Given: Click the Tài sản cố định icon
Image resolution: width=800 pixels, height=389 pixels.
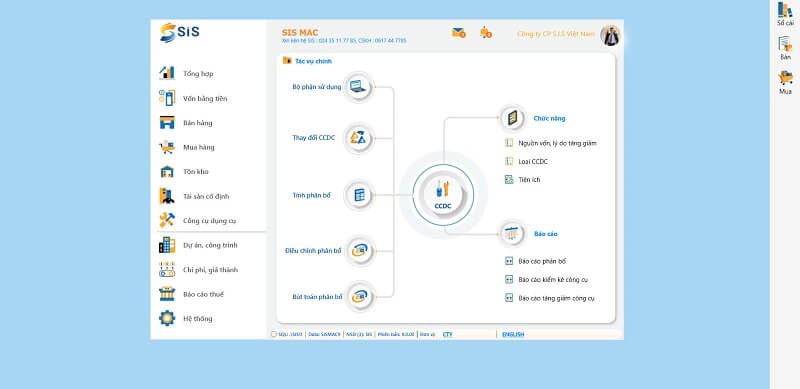Looking at the screenshot, I should [x=167, y=196].
